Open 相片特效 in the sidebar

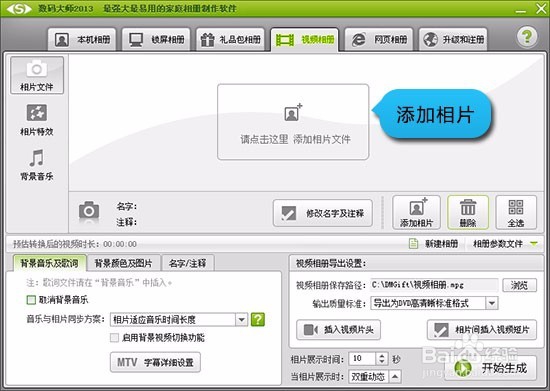pos(37,120)
